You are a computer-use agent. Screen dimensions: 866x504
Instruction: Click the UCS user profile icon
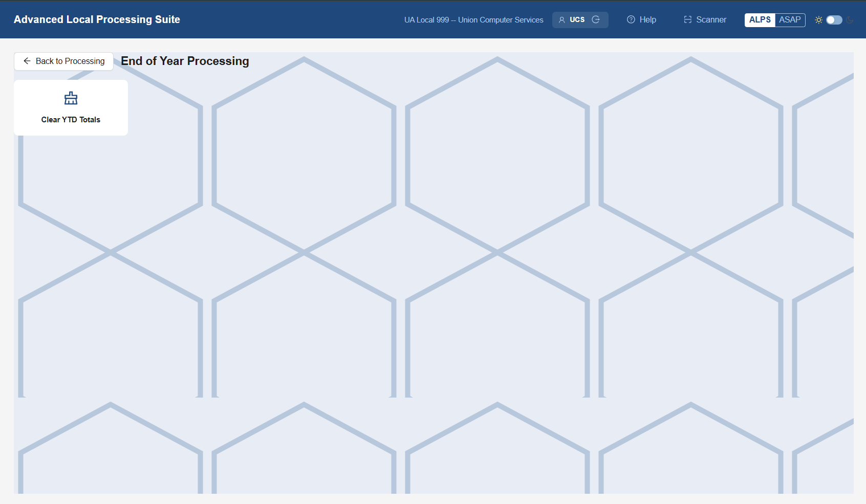coord(561,20)
